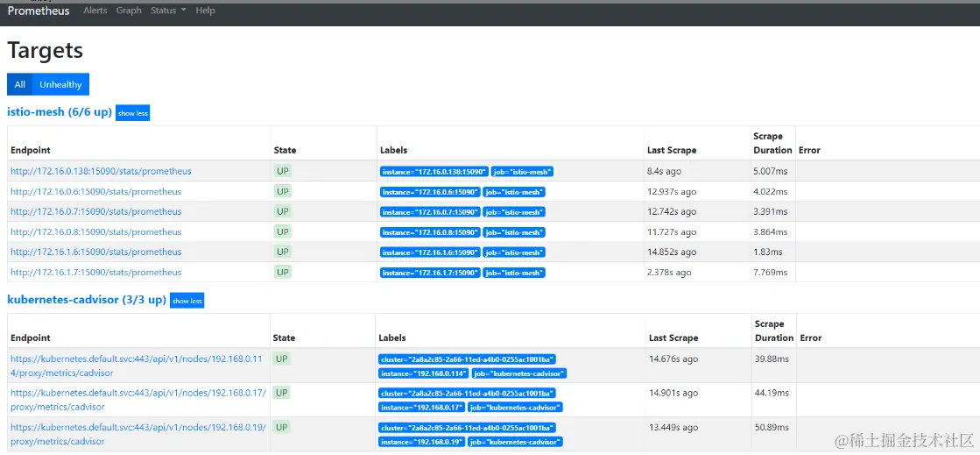Screen dimensions: 980x455
Task: Click kubernetes-cadvisor table Labels column header
Action: [392, 338]
